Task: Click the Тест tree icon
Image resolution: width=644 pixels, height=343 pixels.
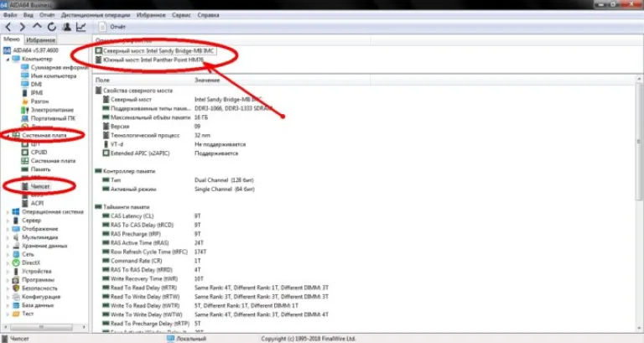Action: click(x=16, y=314)
